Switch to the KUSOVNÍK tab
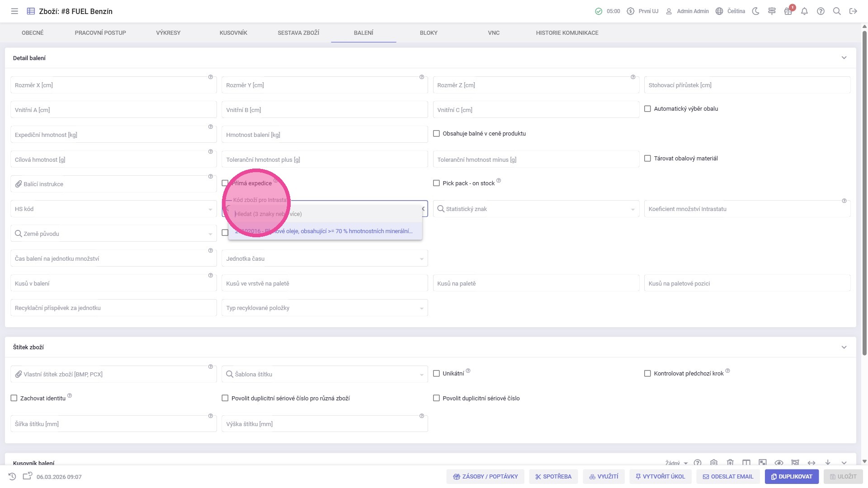Image resolution: width=868 pixels, height=488 pixels. coord(233,33)
